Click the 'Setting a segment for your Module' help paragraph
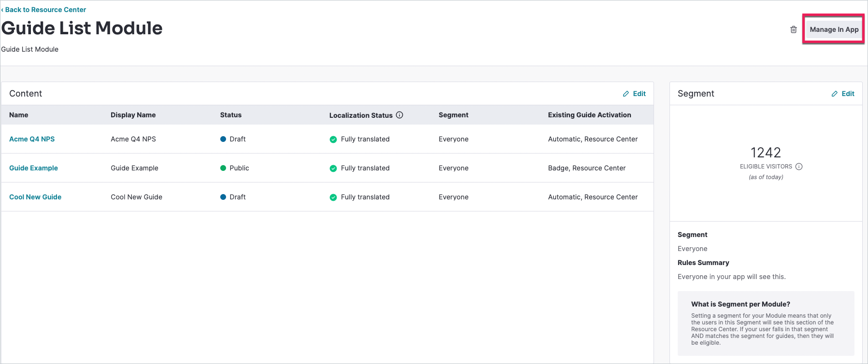This screenshot has height=364, width=868. [762, 329]
